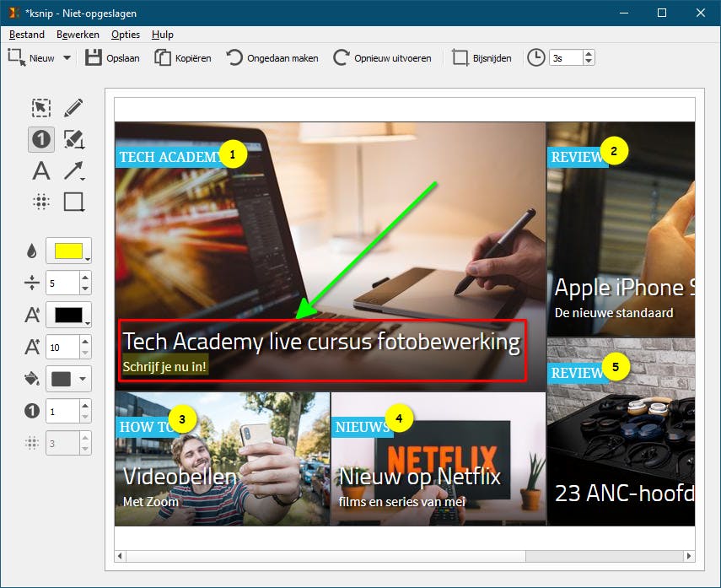Click the horizontal scrollbar thumb
This screenshot has height=588, width=721.
point(326,556)
